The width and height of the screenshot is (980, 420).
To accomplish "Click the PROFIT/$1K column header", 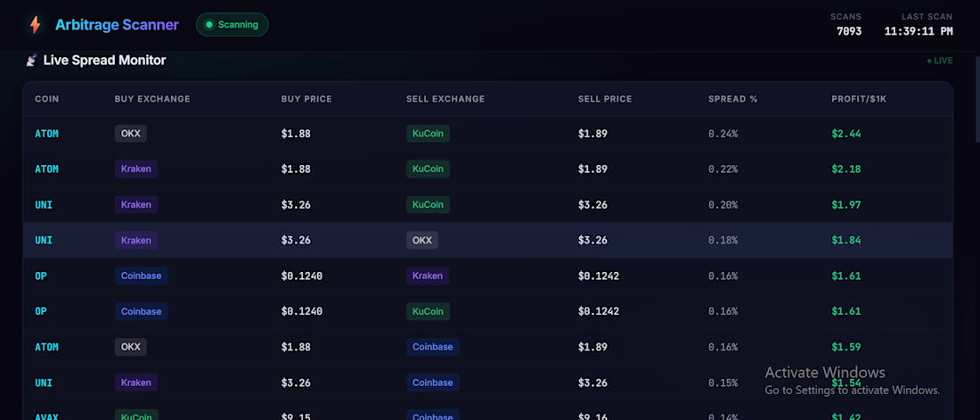I will click(x=859, y=99).
